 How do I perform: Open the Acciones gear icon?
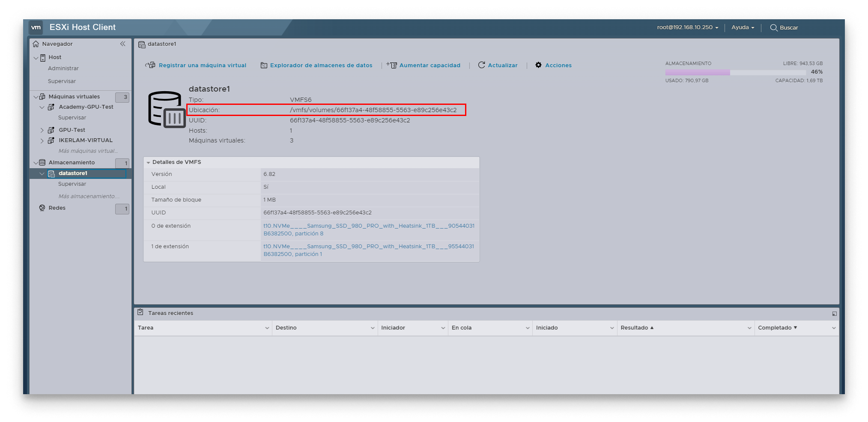[538, 65]
